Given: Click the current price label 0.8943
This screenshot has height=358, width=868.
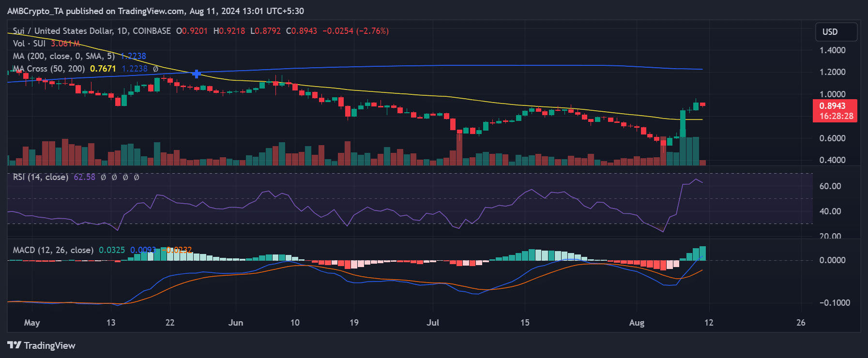Looking at the screenshot, I should (833, 106).
